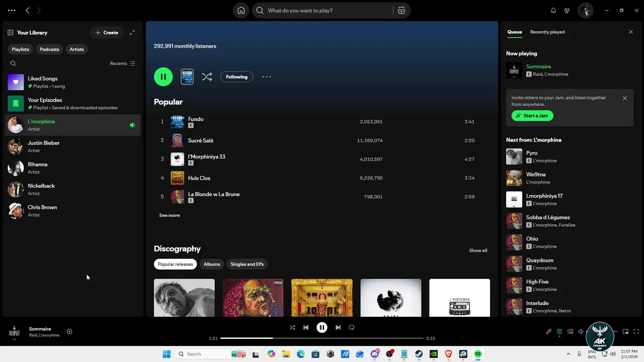Collapse Your Library sidebar icon

10,33
